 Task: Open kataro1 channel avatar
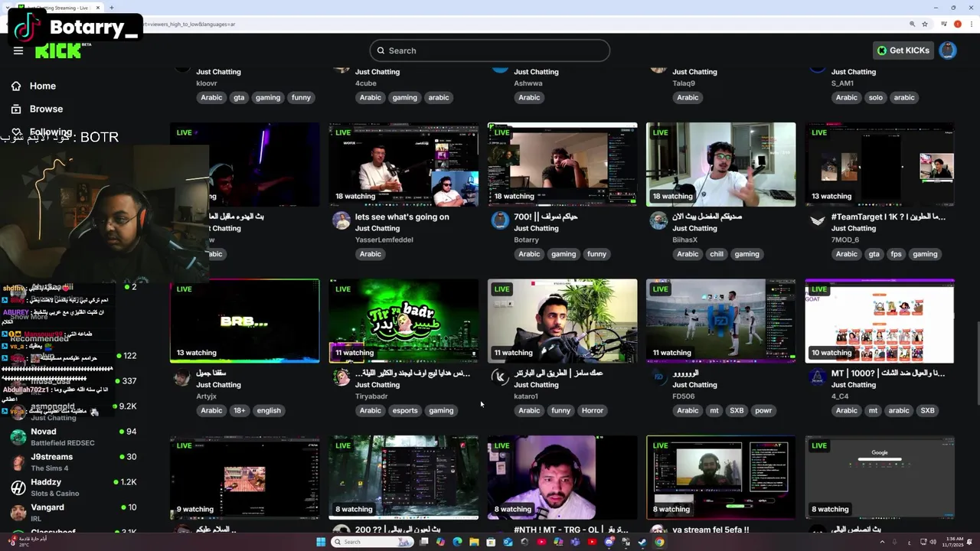(500, 377)
